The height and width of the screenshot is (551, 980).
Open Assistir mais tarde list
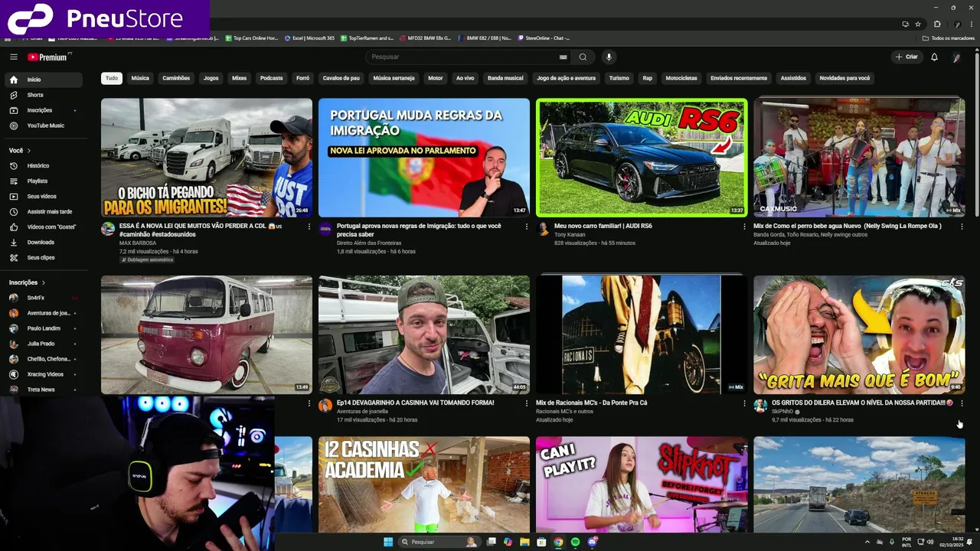click(44, 211)
